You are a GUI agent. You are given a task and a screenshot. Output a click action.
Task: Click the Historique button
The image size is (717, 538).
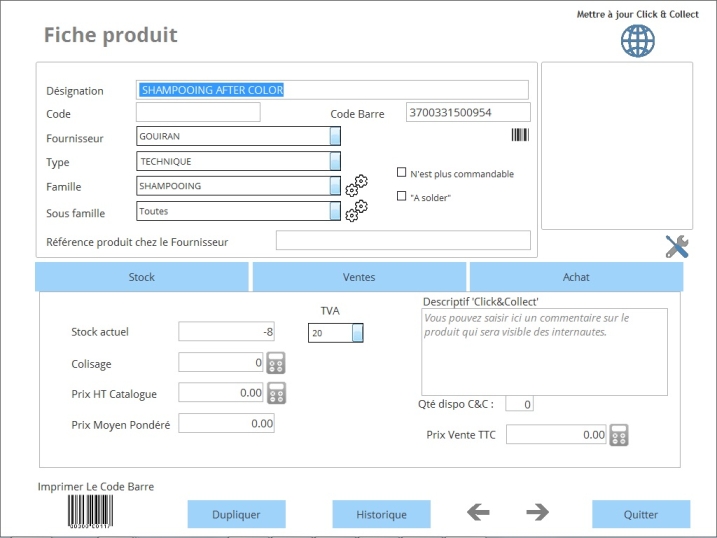click(x=381, y=514)
